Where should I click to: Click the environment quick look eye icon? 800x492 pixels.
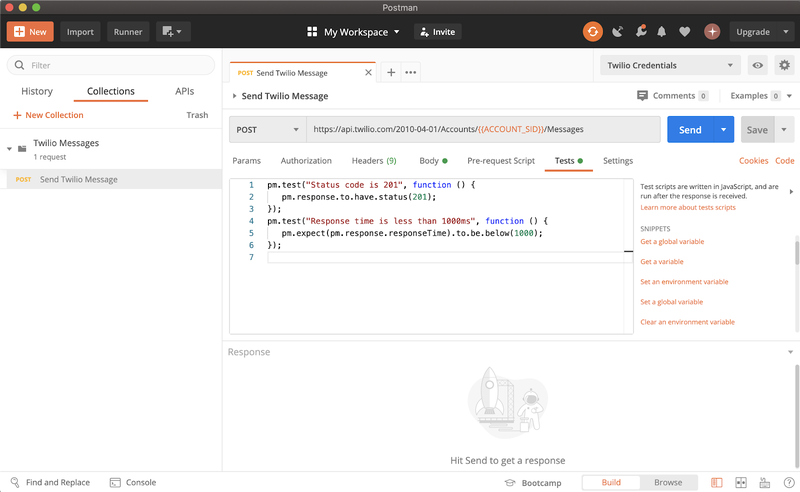click(758, 66)
